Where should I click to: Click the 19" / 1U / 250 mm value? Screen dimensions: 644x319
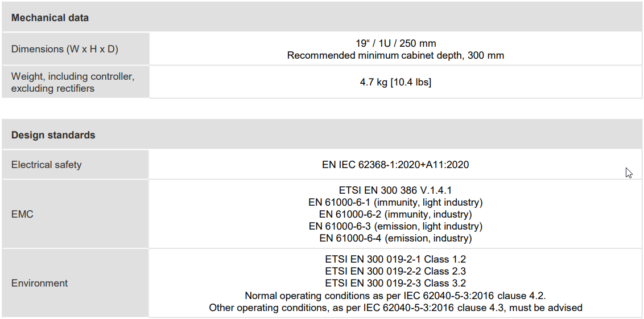[x=395, y=43]
